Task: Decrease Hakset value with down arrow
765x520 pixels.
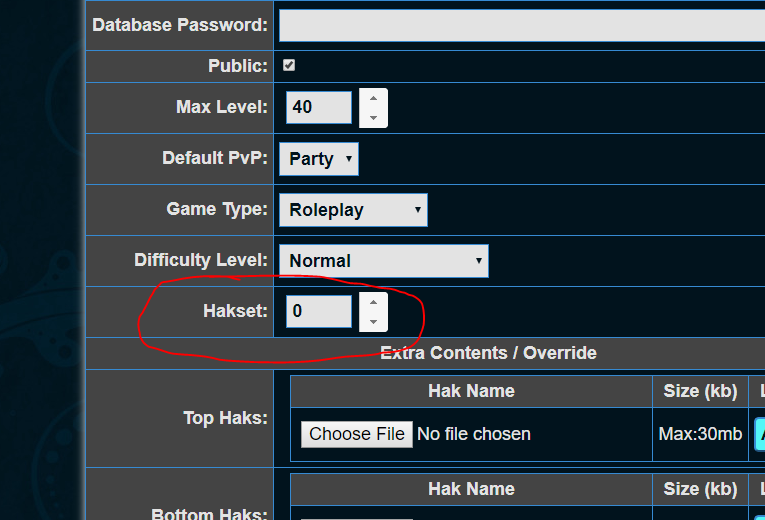Action: pos(373,322)
